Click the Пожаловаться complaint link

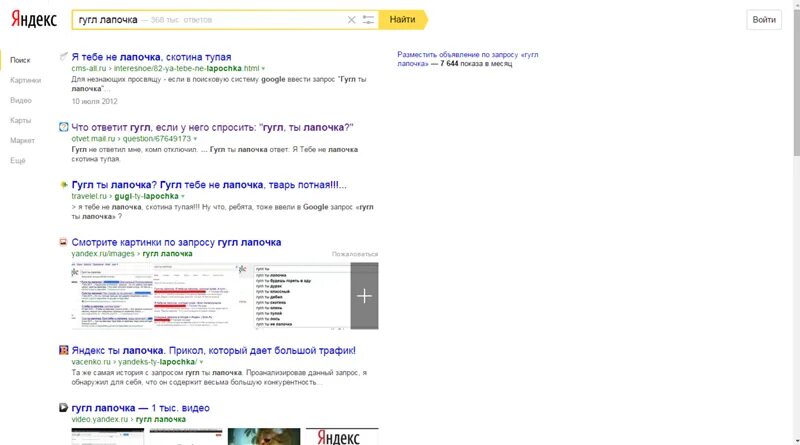355,254
